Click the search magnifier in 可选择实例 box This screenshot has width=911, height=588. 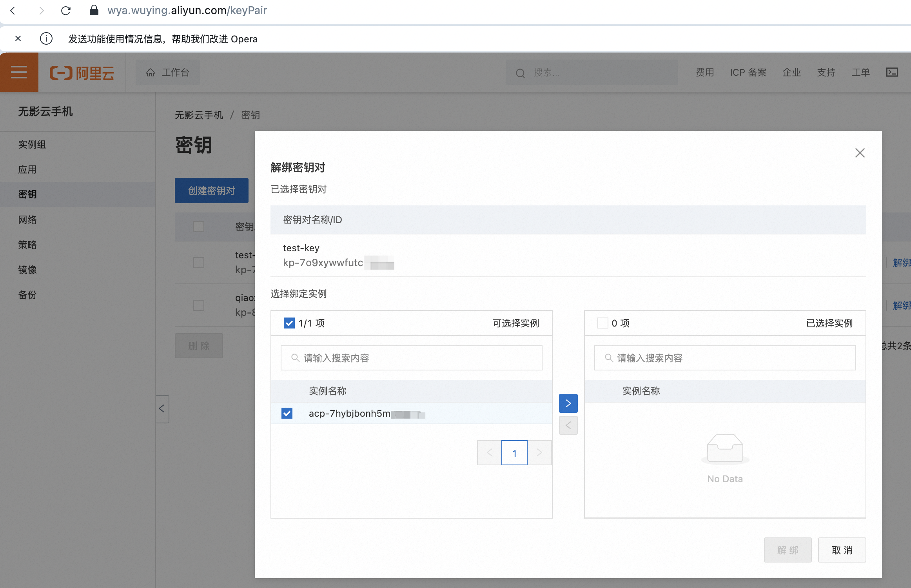pos(295,358)
